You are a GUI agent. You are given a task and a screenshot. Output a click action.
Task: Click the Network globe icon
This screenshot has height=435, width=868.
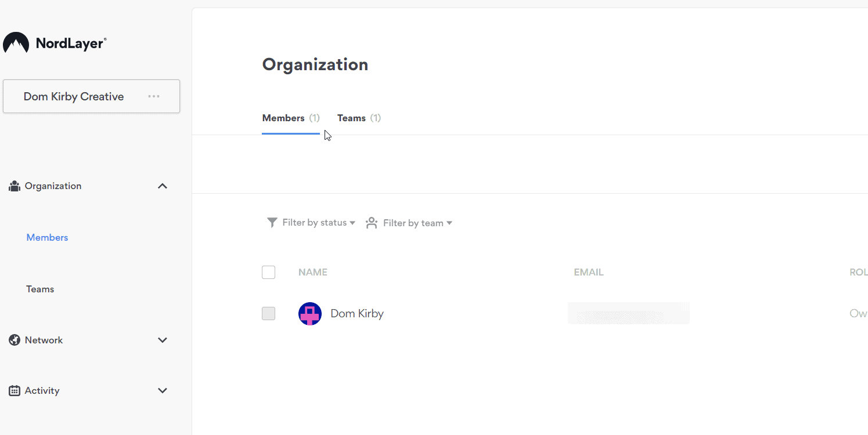click(14, 340)
